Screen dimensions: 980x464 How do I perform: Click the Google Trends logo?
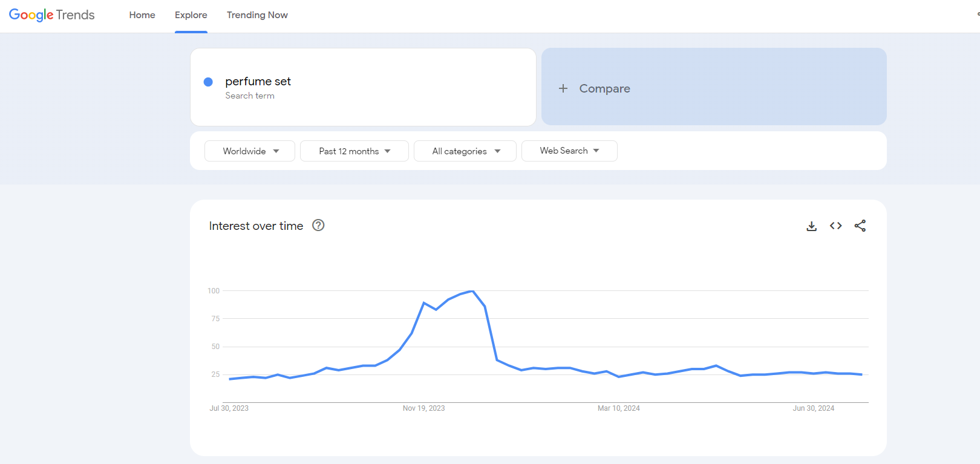pyautogui.click(x=52, y=15)
